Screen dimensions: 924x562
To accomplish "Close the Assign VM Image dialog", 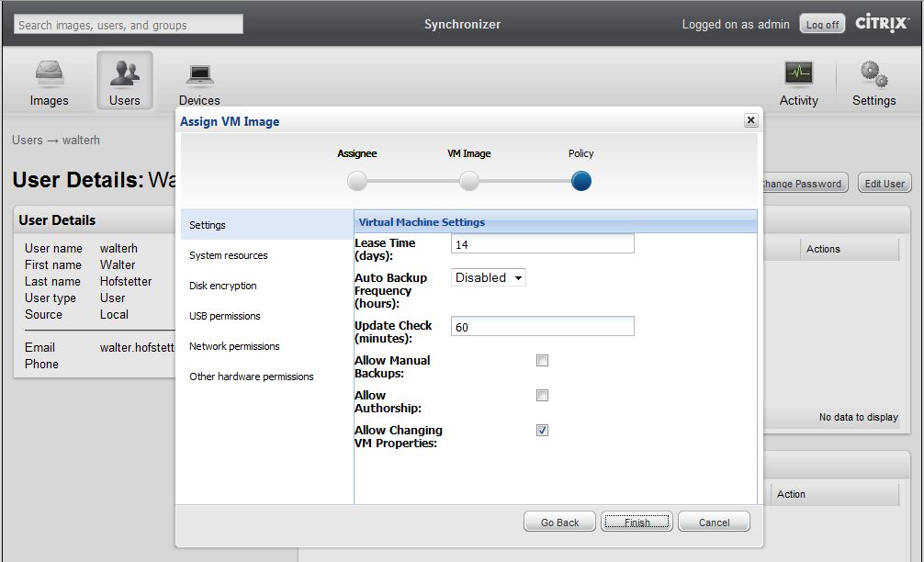I will coord(750,120).
